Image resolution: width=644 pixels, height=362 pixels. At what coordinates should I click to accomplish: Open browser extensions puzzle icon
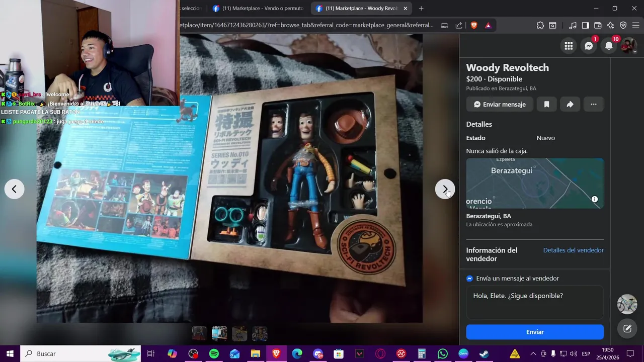(x=540, y=25)
